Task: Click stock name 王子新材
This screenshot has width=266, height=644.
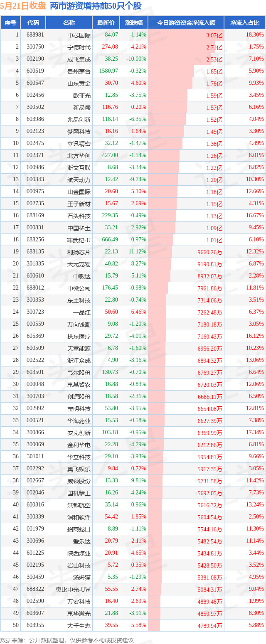Action: point(79,204)
